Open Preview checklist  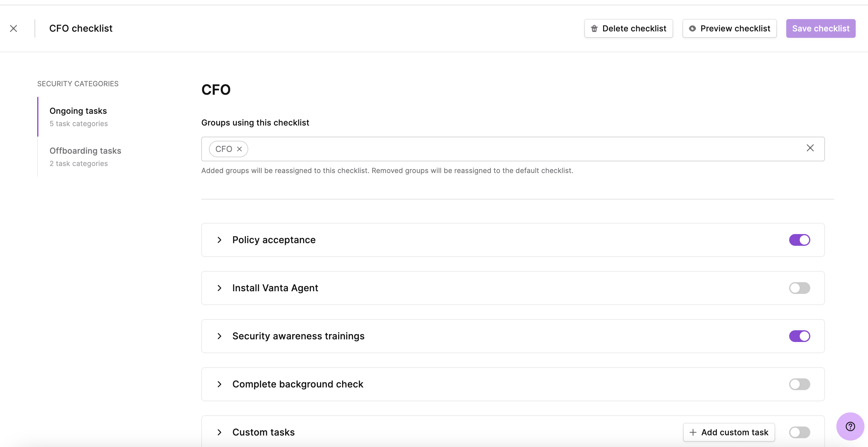pos(729,28)
